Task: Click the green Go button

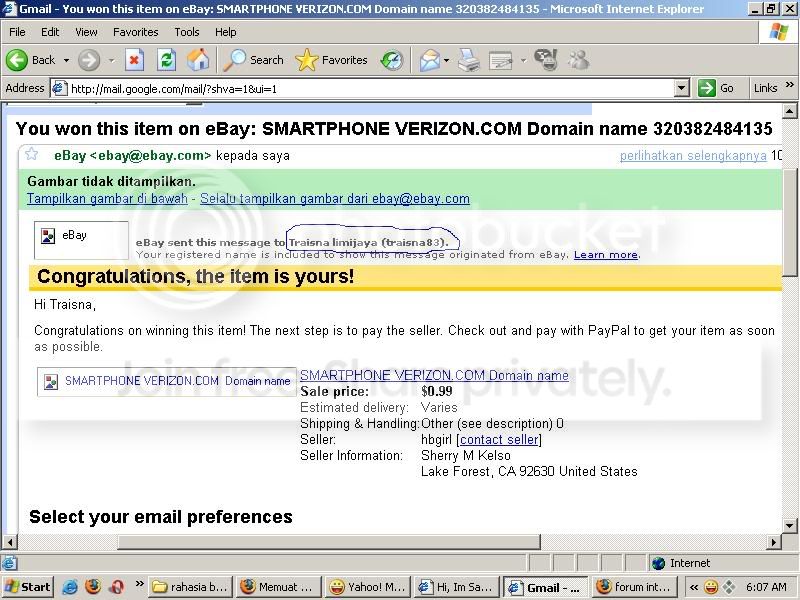Action: click(715, 88)
